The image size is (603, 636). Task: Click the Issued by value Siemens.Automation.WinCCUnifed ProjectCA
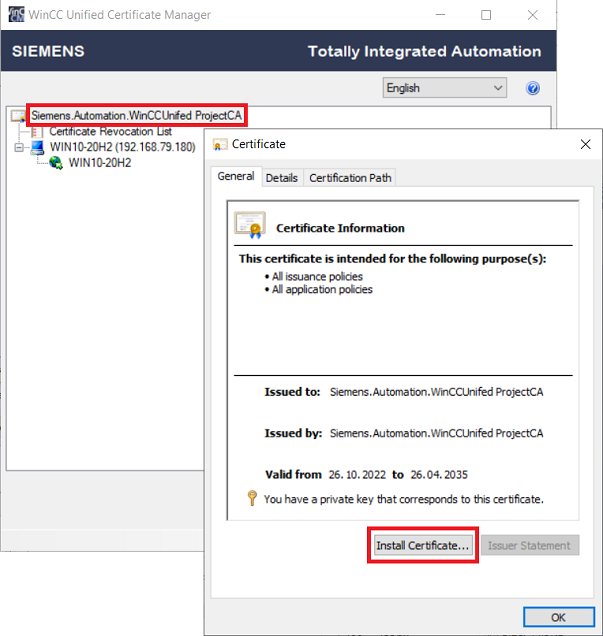tap(436, 433)
